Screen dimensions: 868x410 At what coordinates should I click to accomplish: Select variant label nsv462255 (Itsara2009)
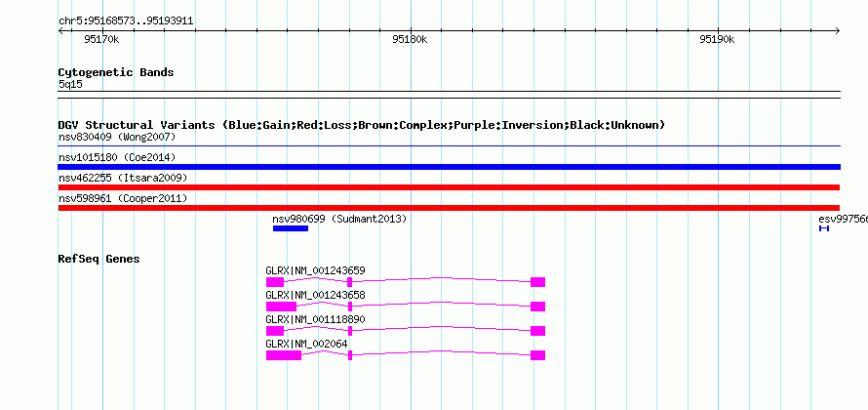tap(123, 178)
